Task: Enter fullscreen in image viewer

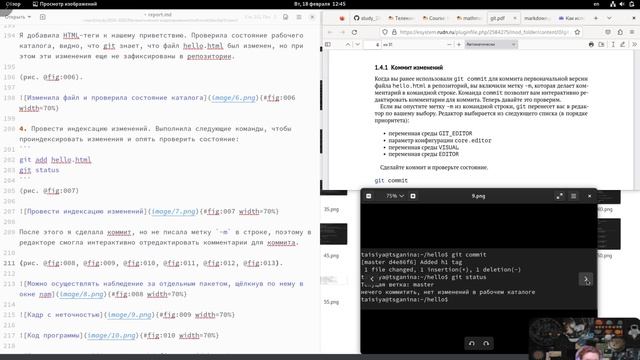Action: click(x=560, y=196)
